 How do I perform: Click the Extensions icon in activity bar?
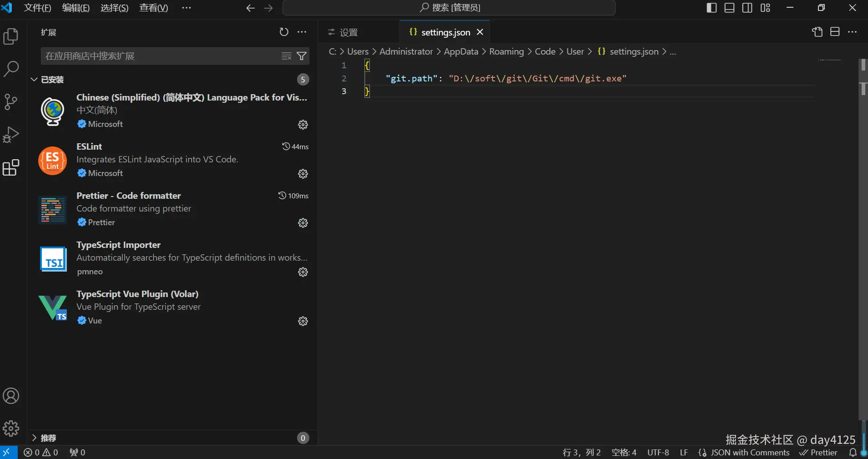pyautogui.click(x=11, y=168)
